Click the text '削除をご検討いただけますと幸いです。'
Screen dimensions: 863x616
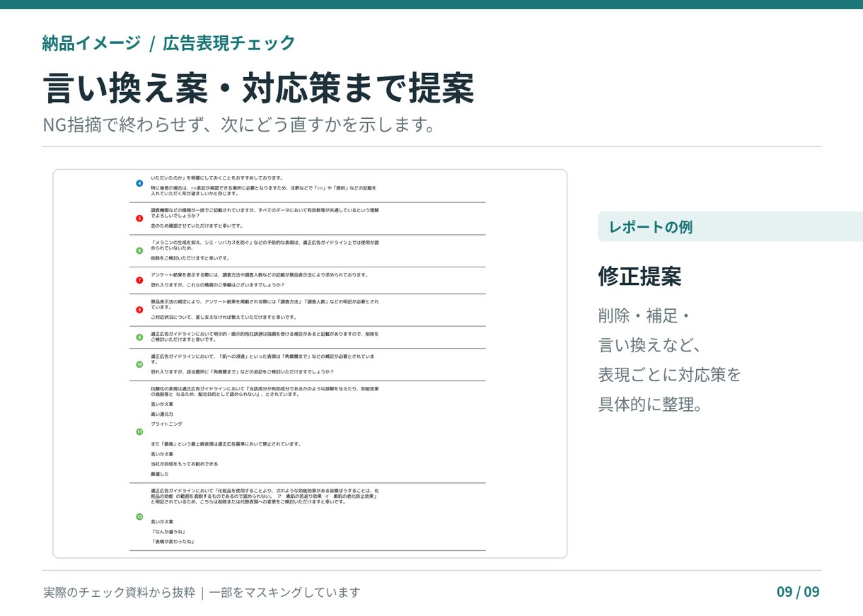point(190,258)
